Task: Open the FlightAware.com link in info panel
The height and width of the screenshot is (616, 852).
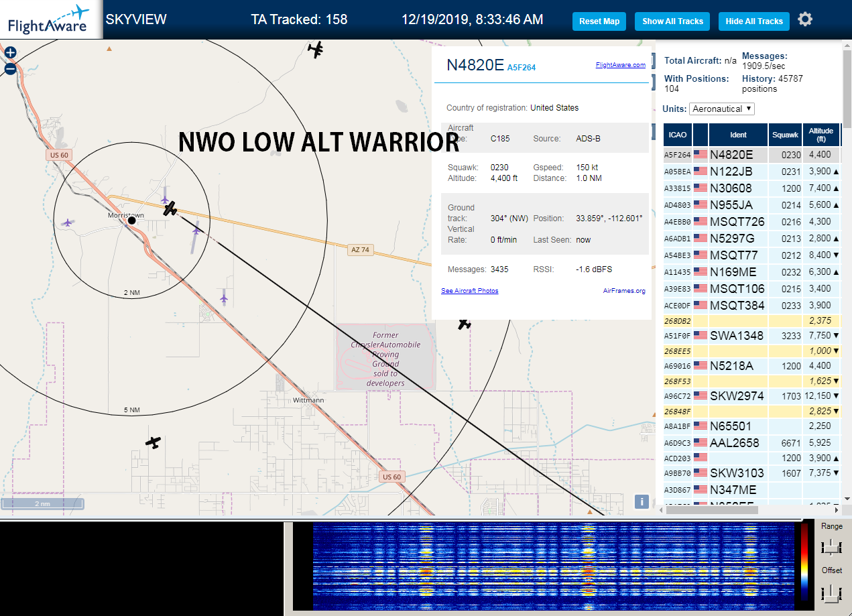Action: click(621, 65)
